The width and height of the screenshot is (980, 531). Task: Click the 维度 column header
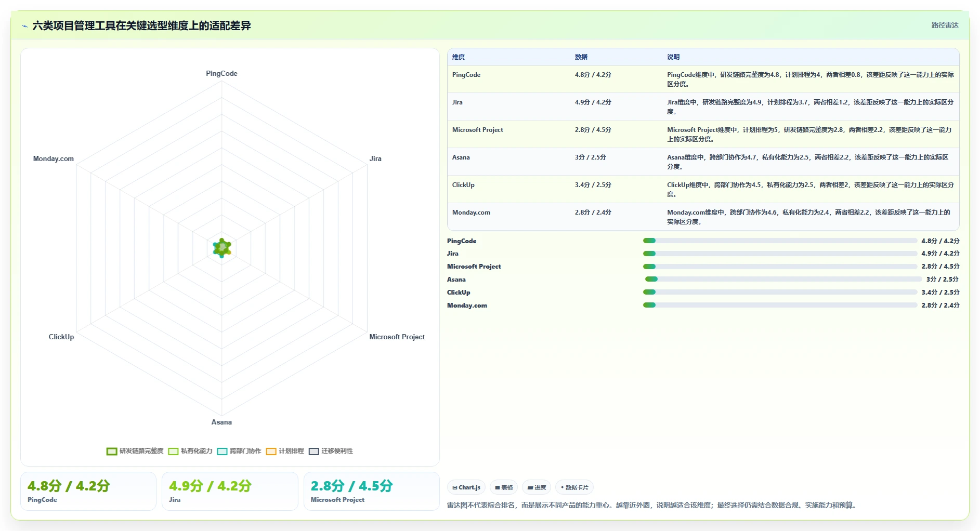click(459, 57)
